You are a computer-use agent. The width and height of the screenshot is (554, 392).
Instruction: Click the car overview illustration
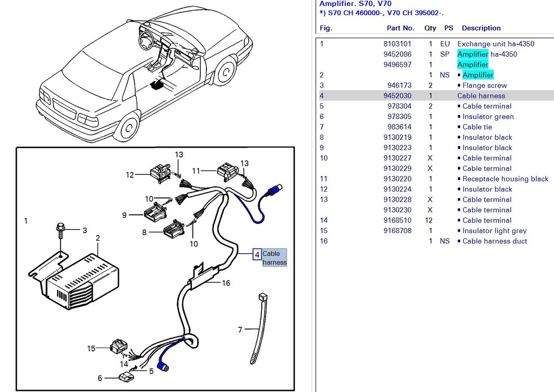(143, 74)
